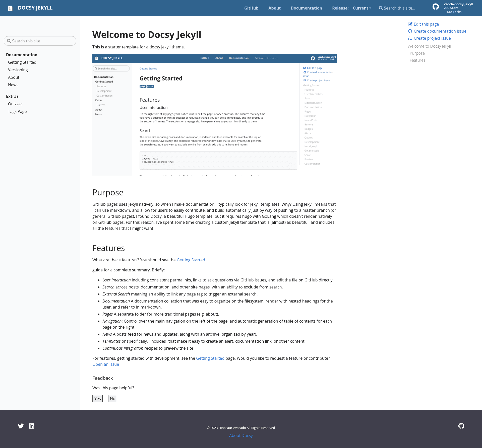Click the DOCSY JEKYLL site title
Image resolution: width=482 pixels, height=448 pixels.
(x=35, y=8)
